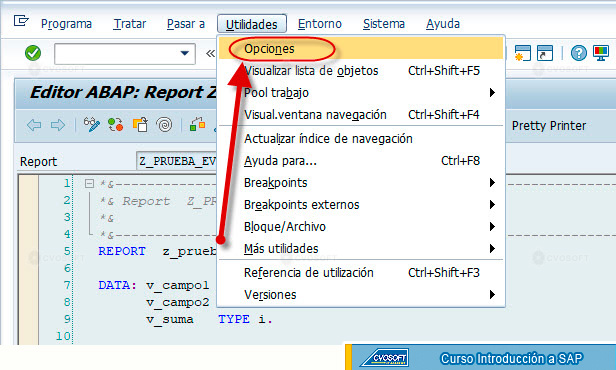Screen dimensions: 616x370
Task: Open the blue Help question mark icon
Action: pos(579,53)
